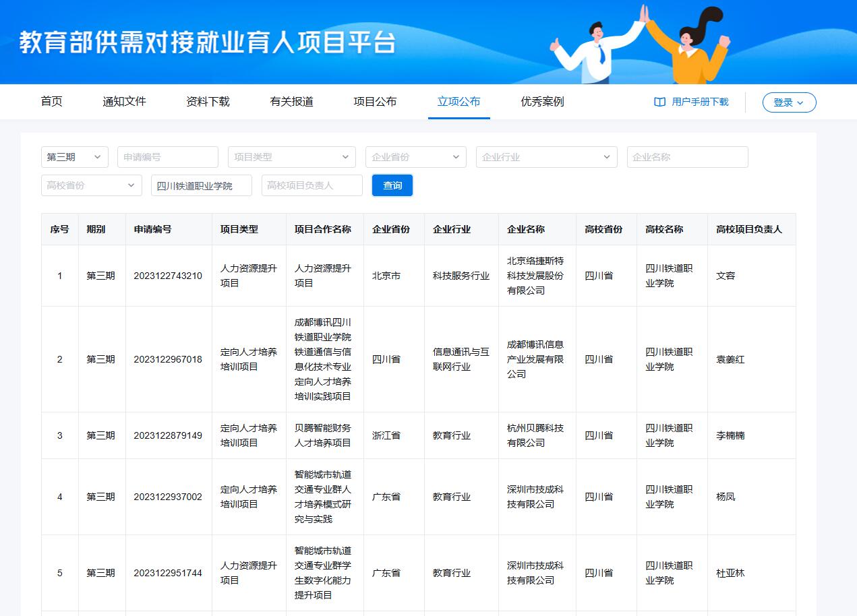The image size is (857, 616).
Task: Click the input containing 四川铁道职业学院
Action: (x=201, y=185)
